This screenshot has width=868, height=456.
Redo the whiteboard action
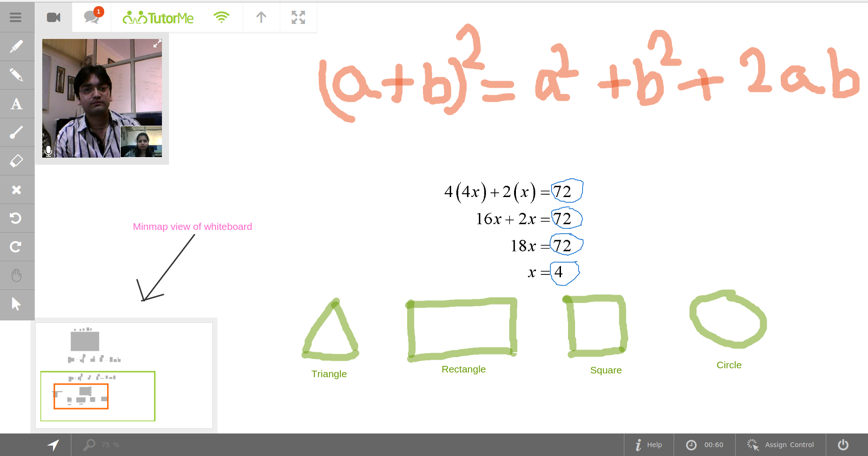coord(16,247)
